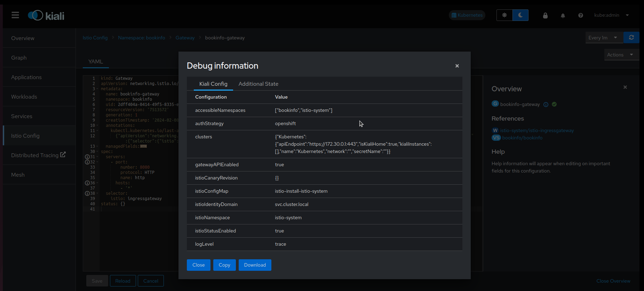Open the Actions dropdown
The image size is (644, 291).
pyautogui.click(x=621, y=55)
